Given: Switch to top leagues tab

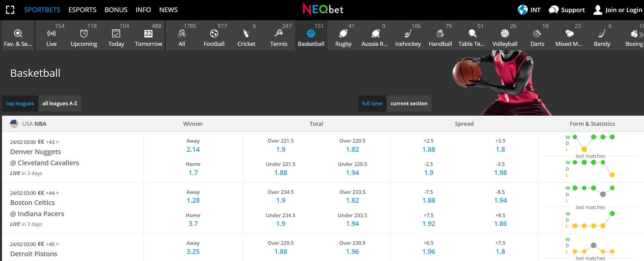Looking at the screenshot, I should click(x=20, y=104).
